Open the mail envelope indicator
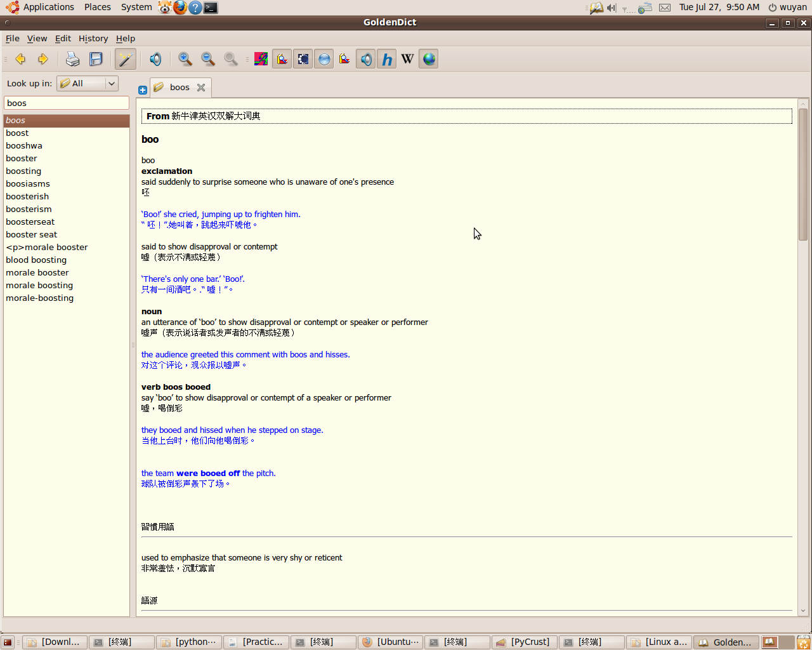 pos(665,8)
